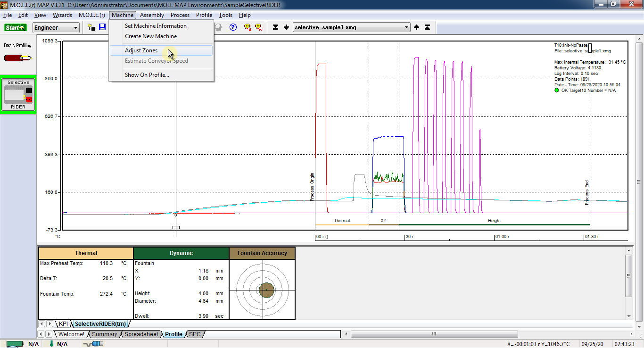The image size is (644, 348).
Task: Switch to Welcome! tab
Action: pyautogui.click(x=71, y=334)
